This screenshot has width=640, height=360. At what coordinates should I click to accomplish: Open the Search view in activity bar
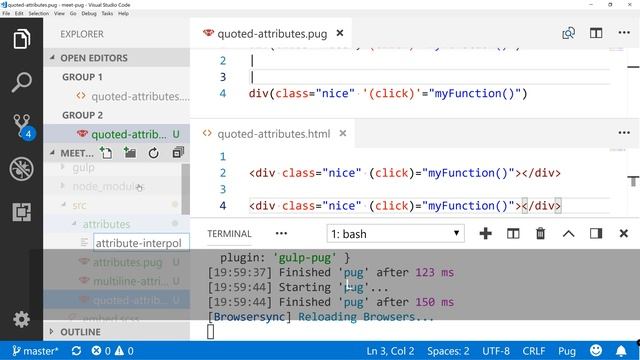[x=21, y=82]
